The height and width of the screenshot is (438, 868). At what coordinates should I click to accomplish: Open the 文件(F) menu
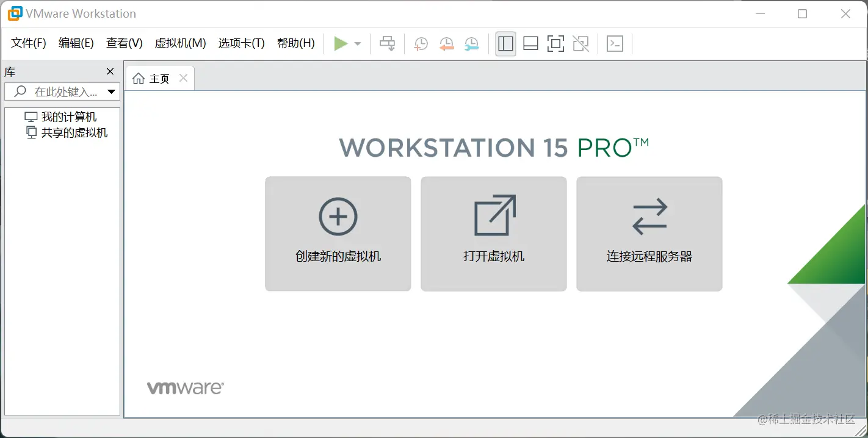[29, 43]
